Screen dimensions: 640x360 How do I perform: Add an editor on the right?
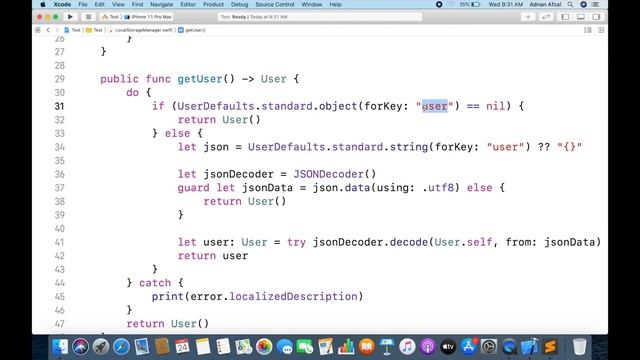click(601, 30)
